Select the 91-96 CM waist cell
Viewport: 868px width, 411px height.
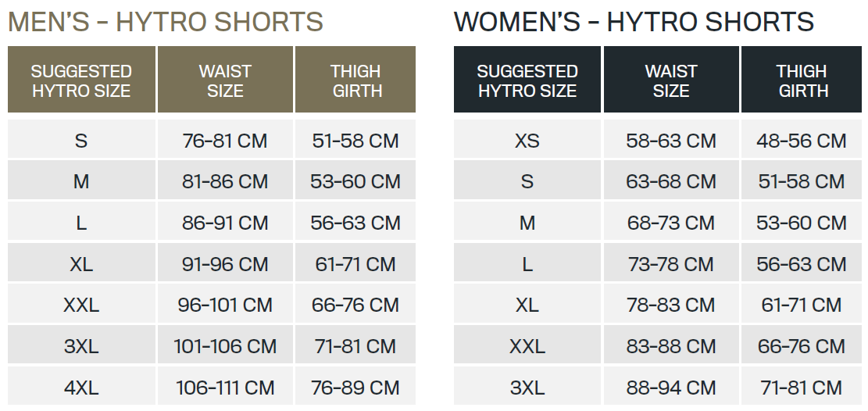(x=225, y=263)
